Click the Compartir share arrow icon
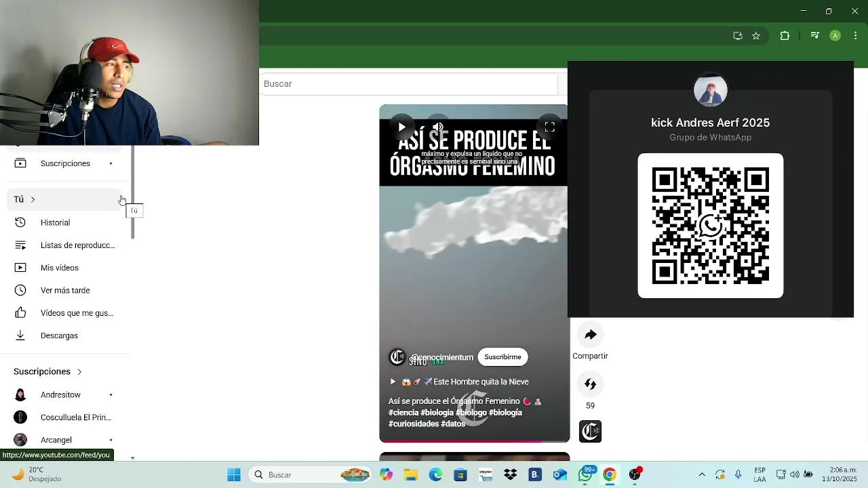Image resolution: width=868 pixels, height=488 pixels. coord(590,334)
